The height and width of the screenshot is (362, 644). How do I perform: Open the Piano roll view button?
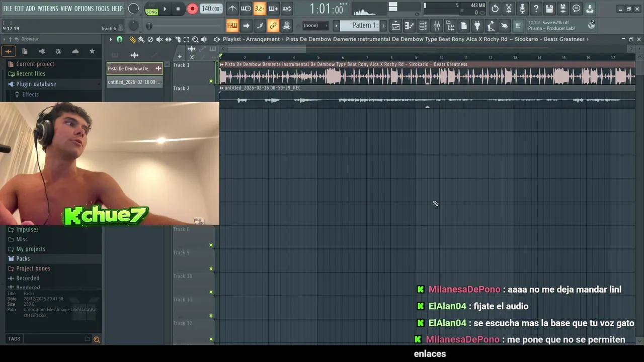pyautogui.click(x=410, y=26)
